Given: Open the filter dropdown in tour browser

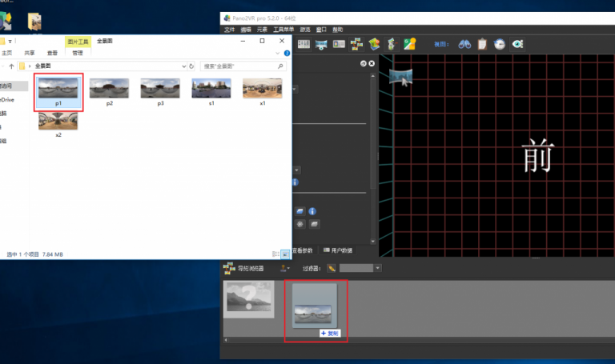Looking at the screenshot, I should (377, 268).
